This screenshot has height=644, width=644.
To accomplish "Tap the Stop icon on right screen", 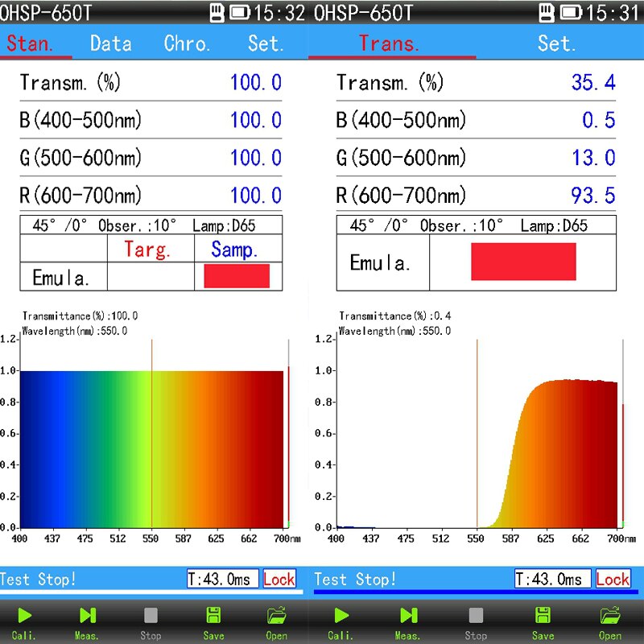I will (476, 615).
